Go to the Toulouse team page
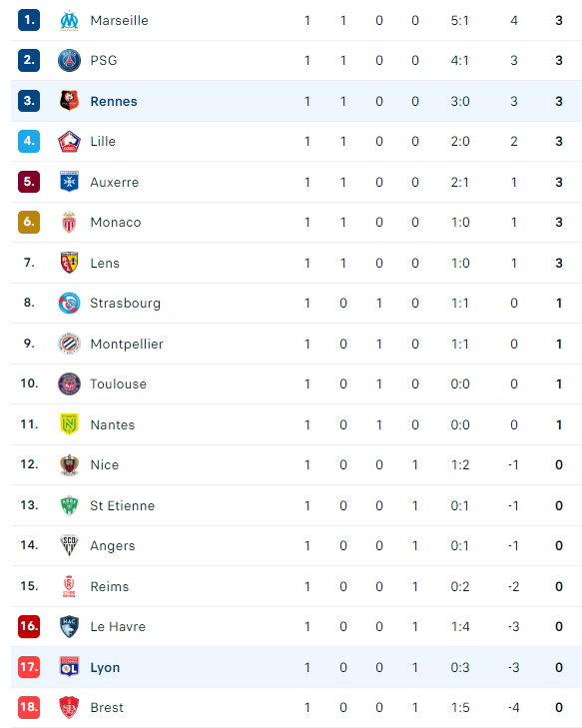Screen dimensions: 582x728 pyautogui.click(x=119, y=383)
